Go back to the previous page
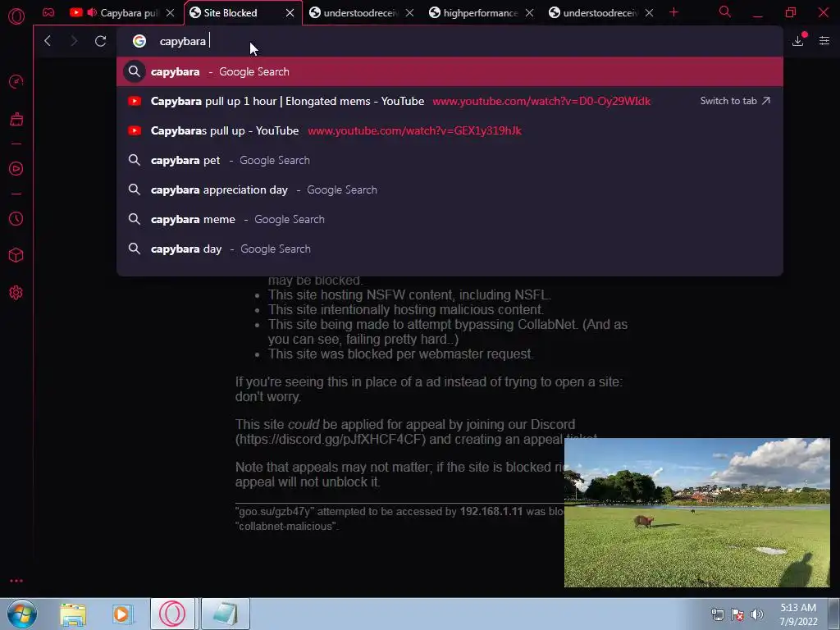This screenshot has width=840, height=630. 48,41
